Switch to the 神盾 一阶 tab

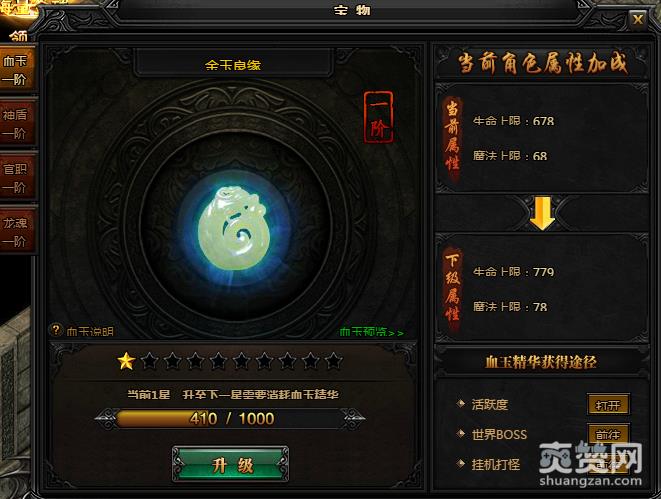pos(16,124)
